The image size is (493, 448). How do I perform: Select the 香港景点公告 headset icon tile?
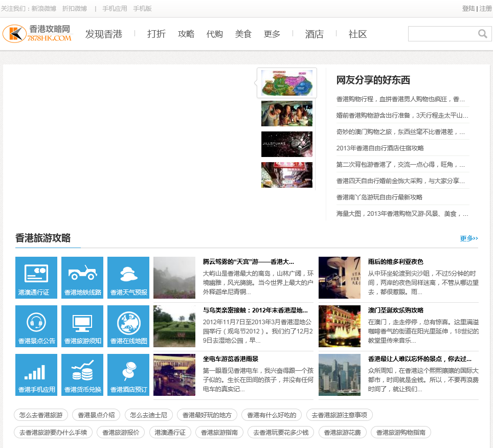click(x=36, y=326)
